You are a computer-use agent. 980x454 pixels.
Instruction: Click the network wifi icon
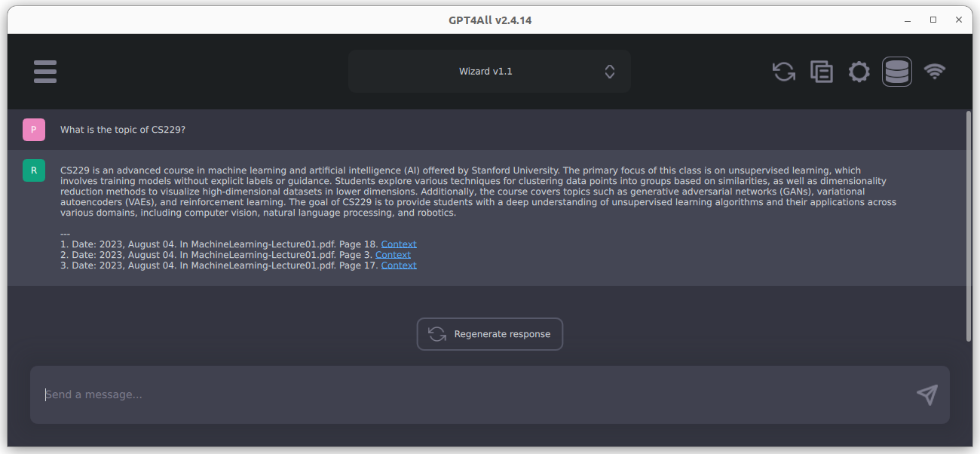point(935,71)
